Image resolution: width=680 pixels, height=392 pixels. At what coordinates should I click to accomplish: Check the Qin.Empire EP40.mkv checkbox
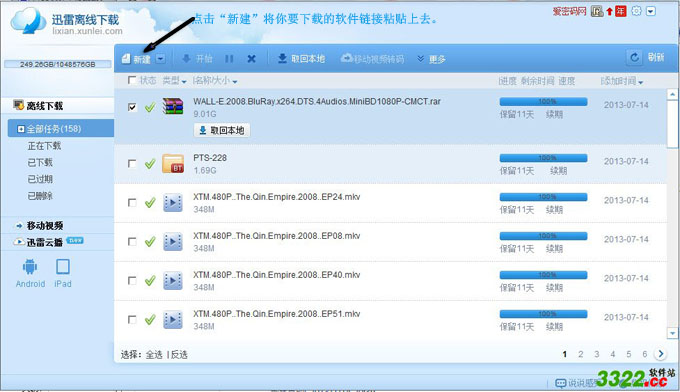(x=132, y=281)
